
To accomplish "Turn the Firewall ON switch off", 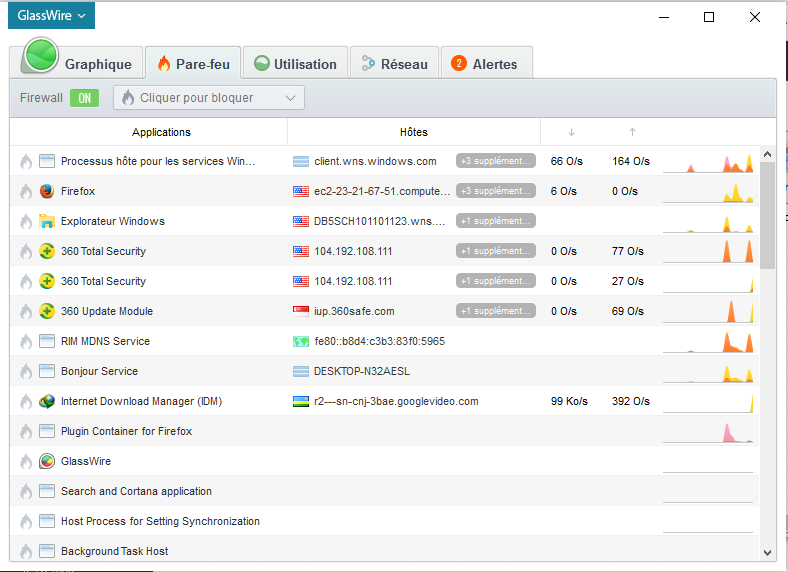I will coord(84,98).
